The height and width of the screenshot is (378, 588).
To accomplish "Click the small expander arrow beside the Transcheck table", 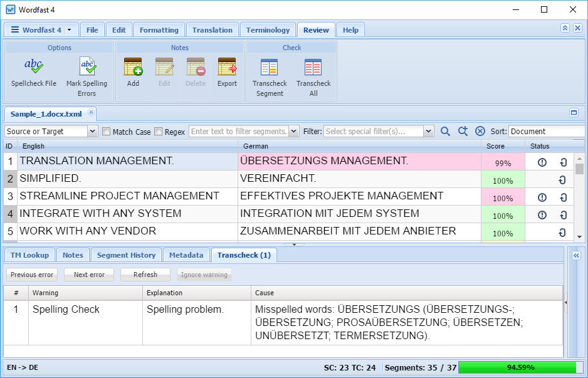I will point(565,302).
